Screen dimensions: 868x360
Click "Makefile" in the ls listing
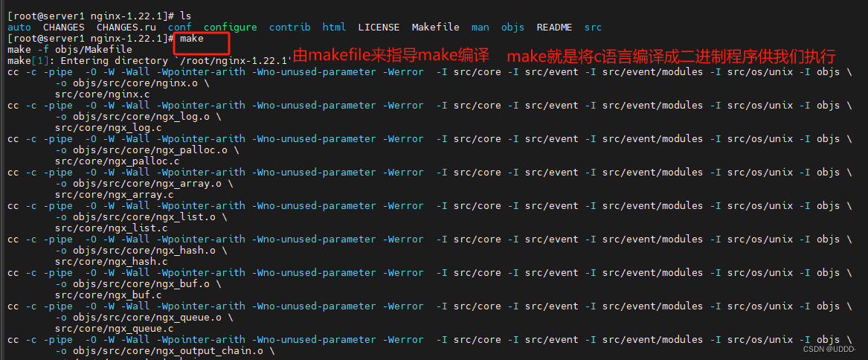coord(436,27)
